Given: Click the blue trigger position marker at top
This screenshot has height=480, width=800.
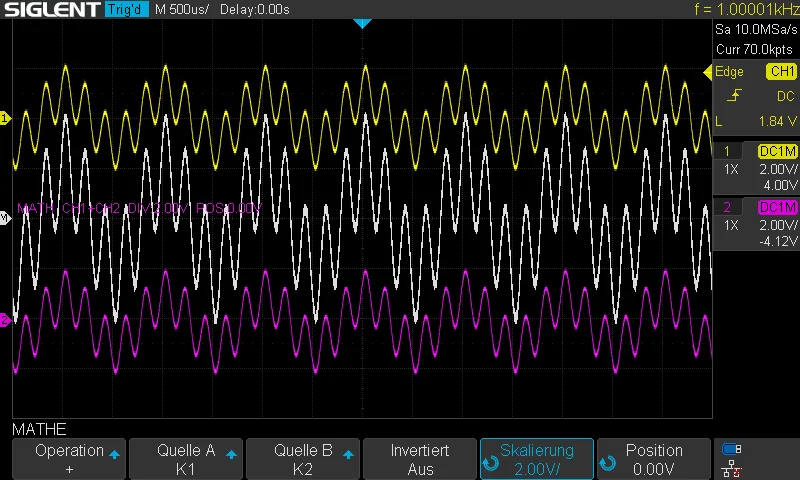Looking at the screenshot, I should 362,23.
